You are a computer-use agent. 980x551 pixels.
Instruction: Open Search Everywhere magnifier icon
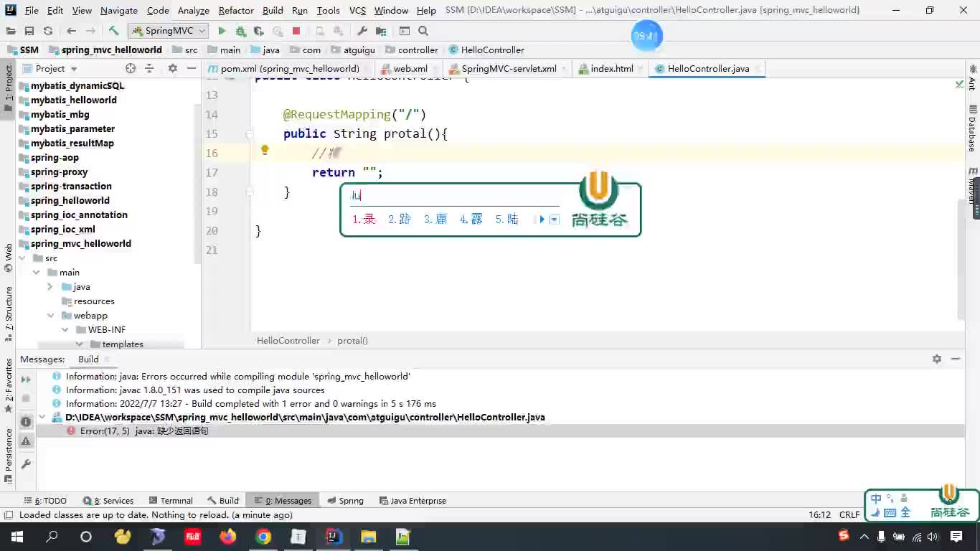[x=423, y=31]
